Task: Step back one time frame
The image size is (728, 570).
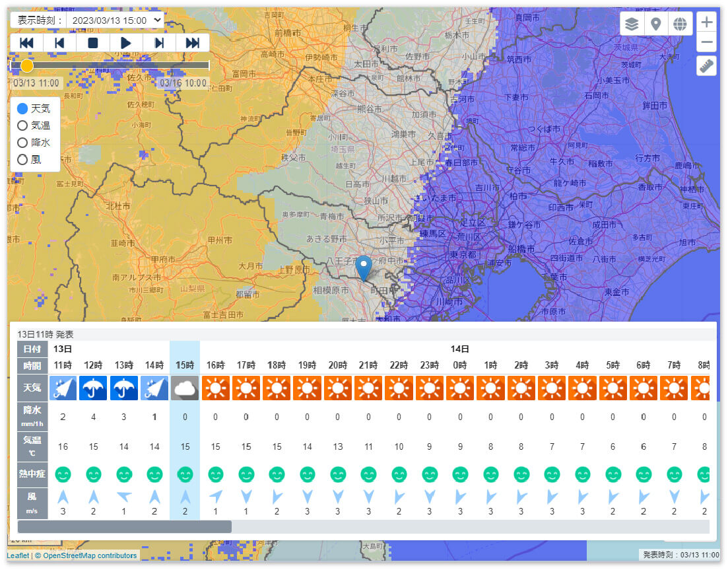Action: tap(60, 43)
